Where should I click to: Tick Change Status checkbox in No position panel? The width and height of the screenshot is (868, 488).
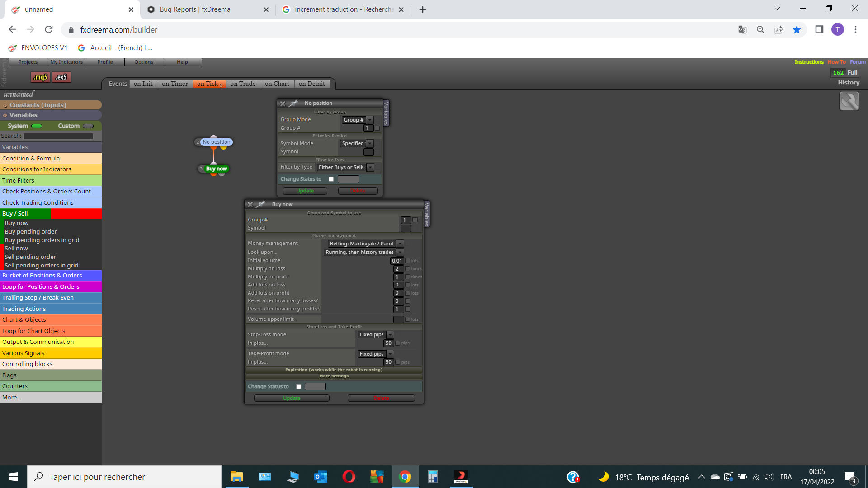(331, 179)
